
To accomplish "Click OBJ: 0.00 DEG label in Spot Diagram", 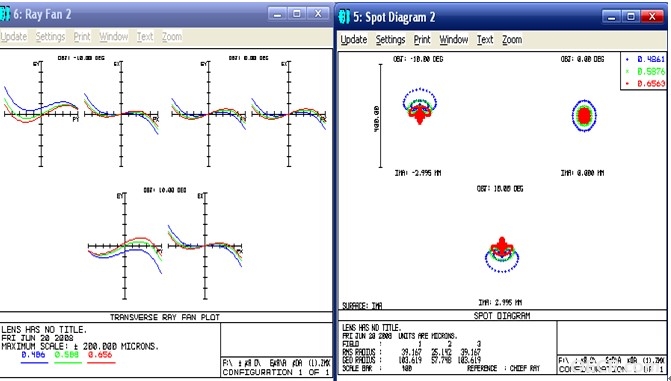I will click(582, 59).
